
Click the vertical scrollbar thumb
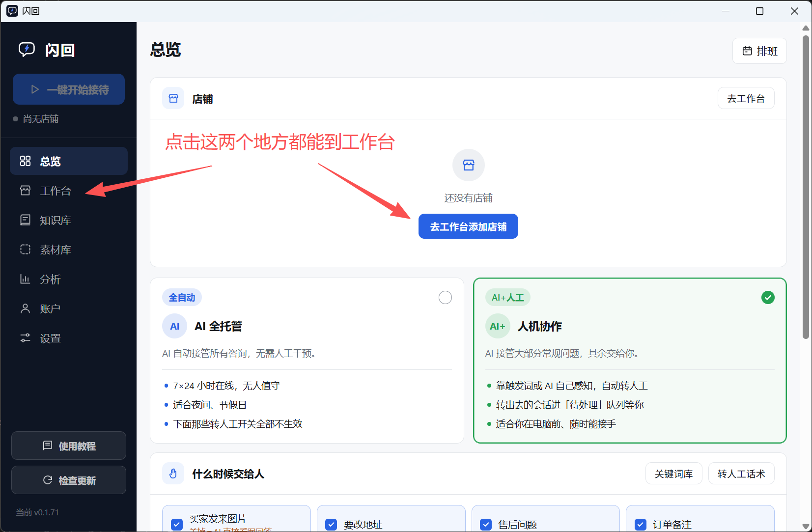click(806, 187)
